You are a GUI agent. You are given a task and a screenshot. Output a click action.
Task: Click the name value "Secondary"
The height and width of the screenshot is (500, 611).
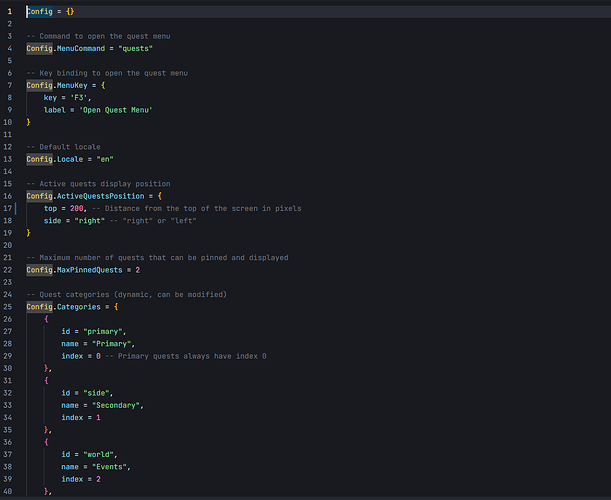(116, 406)
